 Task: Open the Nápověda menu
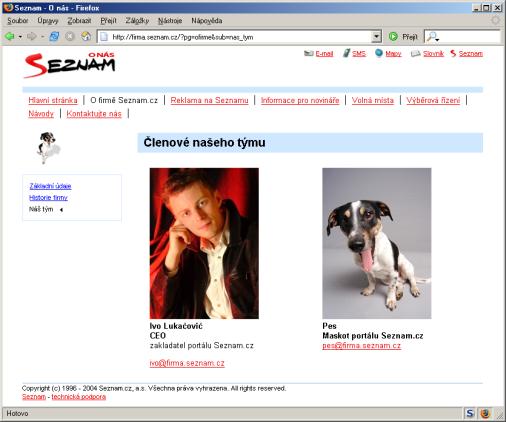pos(207,21)
